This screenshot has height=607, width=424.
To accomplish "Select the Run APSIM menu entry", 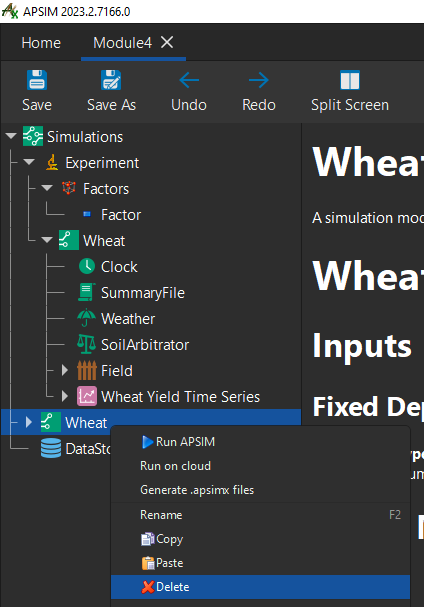I will [x=260, y=442].
